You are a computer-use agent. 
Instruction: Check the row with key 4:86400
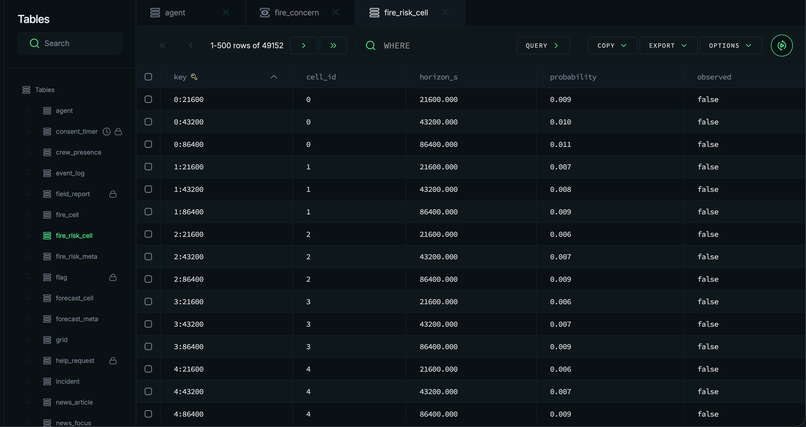tap(148, 414)
